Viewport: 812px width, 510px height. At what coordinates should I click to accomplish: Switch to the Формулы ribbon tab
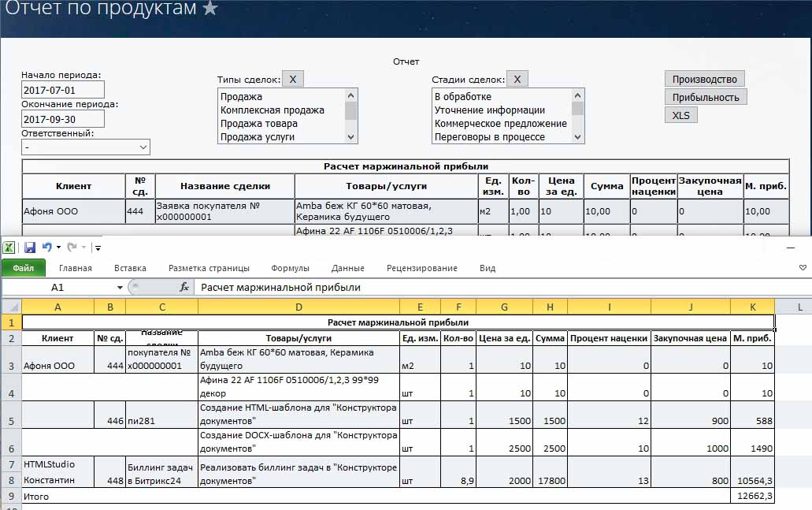290,268
